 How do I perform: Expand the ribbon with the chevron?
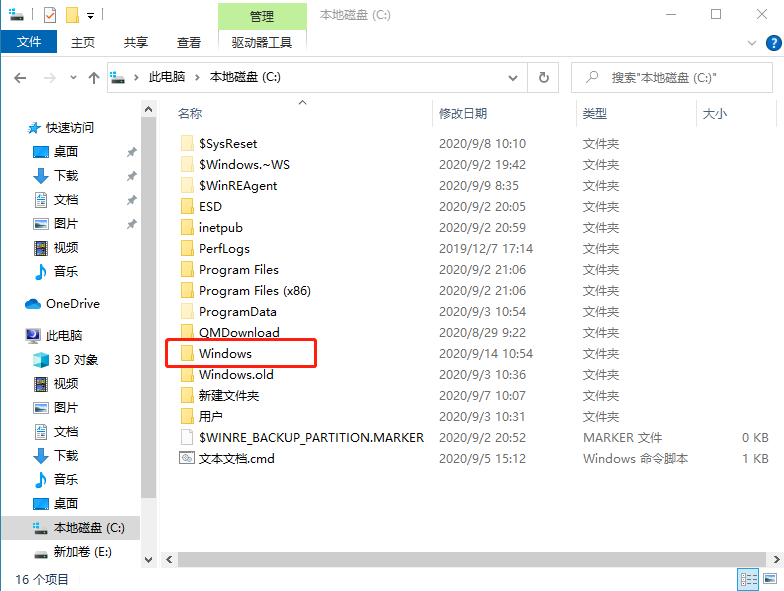(x=752, y=43)
